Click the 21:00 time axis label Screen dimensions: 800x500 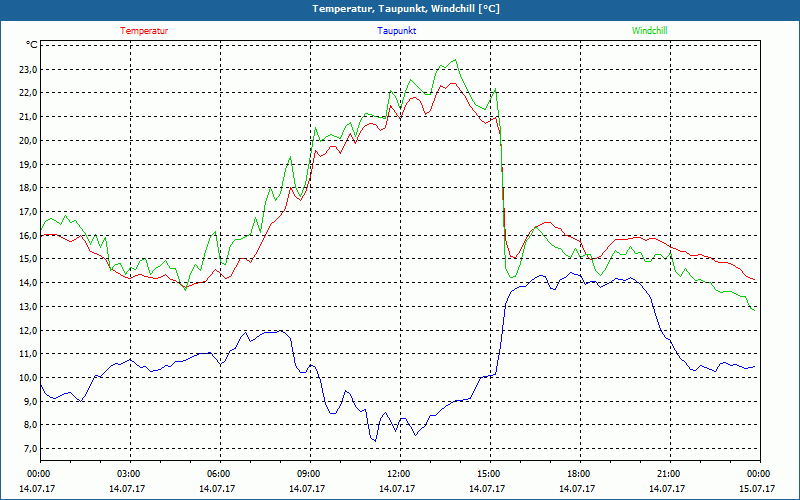[670, 474]
